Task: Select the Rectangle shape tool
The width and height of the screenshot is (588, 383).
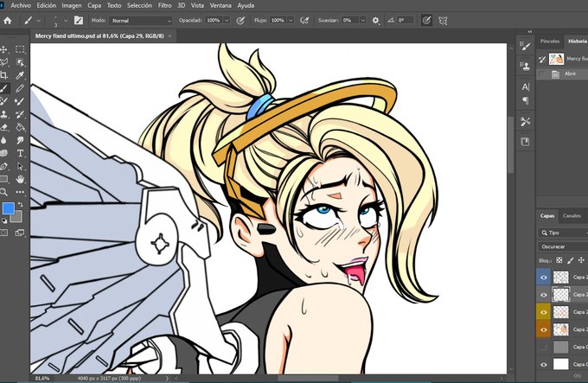Action: (x=3, y=179)
